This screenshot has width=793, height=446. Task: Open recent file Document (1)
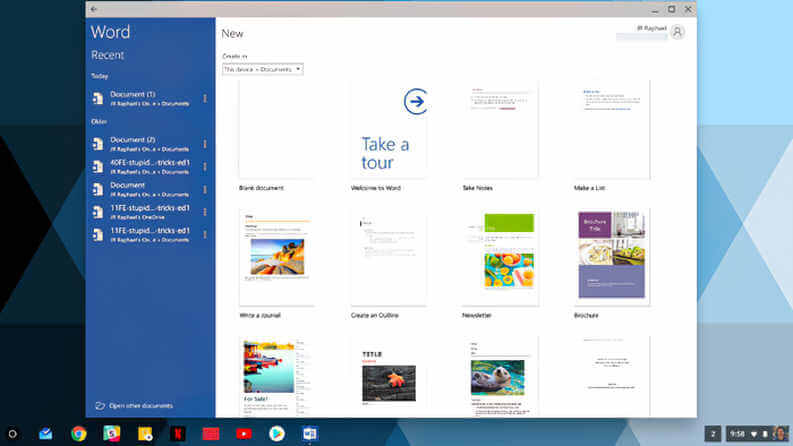(x=149, y=98)
